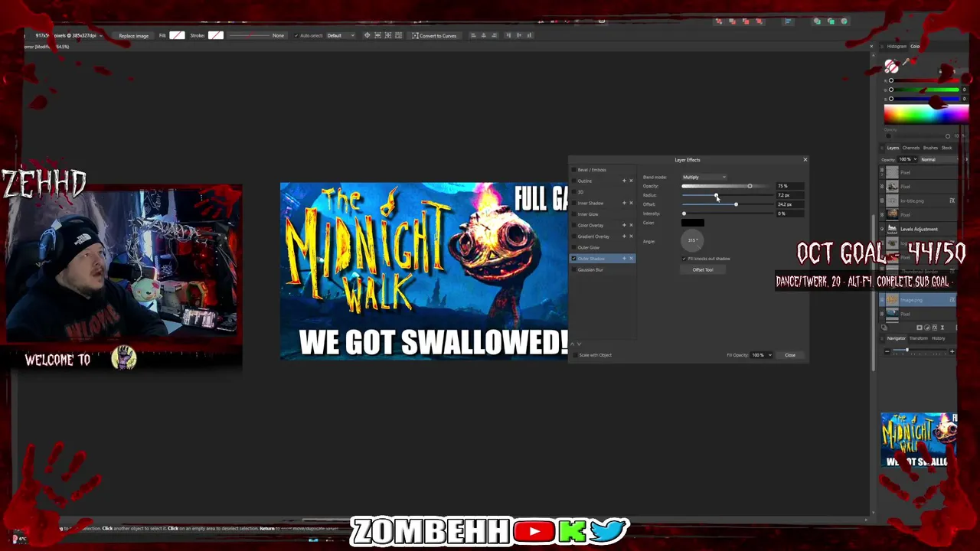Enable the 3D effect checkbox

(x=573, y=192)
